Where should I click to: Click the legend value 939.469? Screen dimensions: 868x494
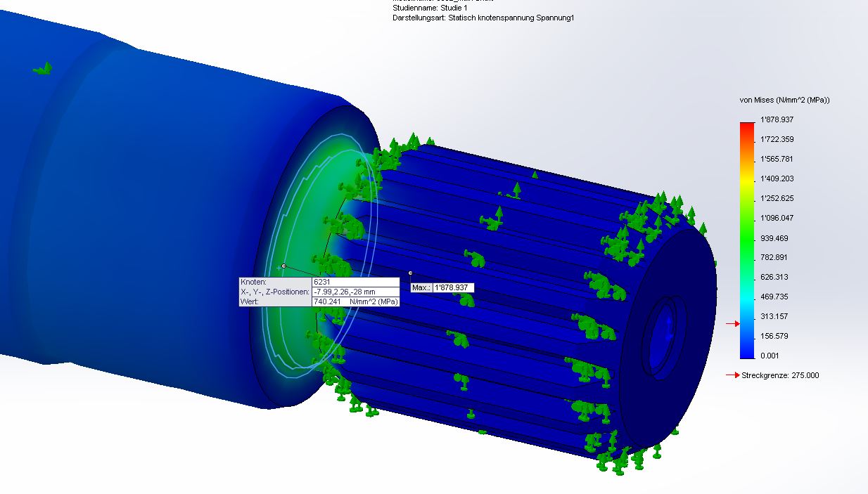coord(774,238)
